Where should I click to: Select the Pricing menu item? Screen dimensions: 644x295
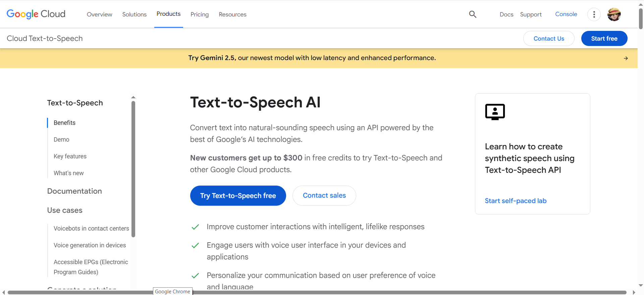click(200, 14)
